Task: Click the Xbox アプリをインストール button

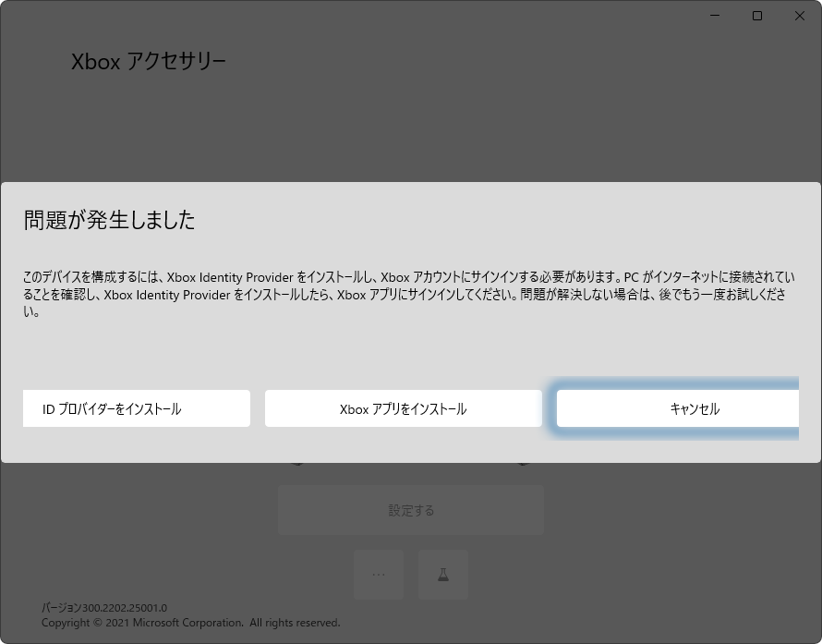Action: coord(403,408)
